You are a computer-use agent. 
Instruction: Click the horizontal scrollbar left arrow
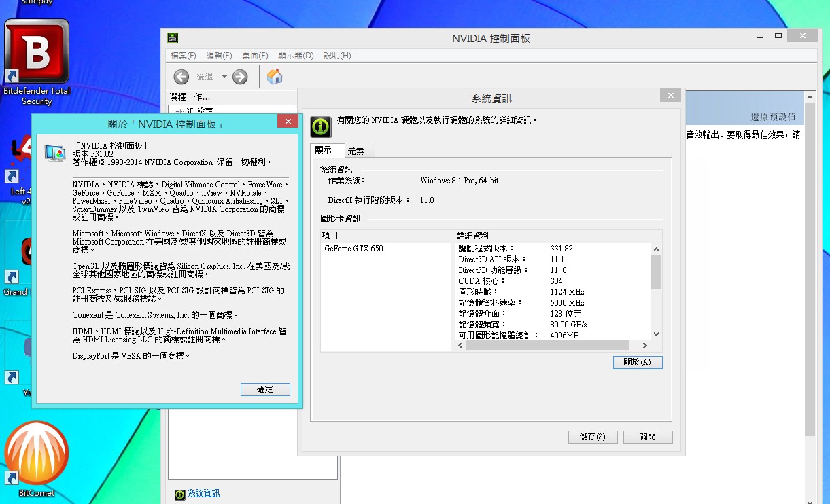pos(460,346)
